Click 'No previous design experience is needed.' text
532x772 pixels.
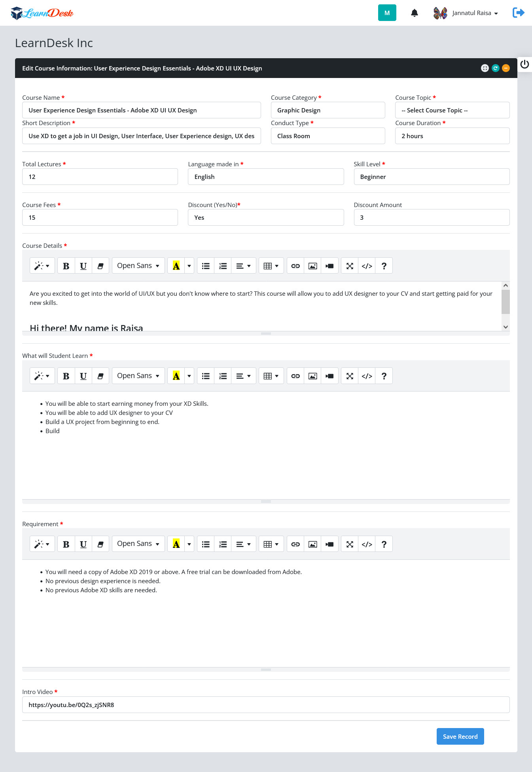click(103, 581)
